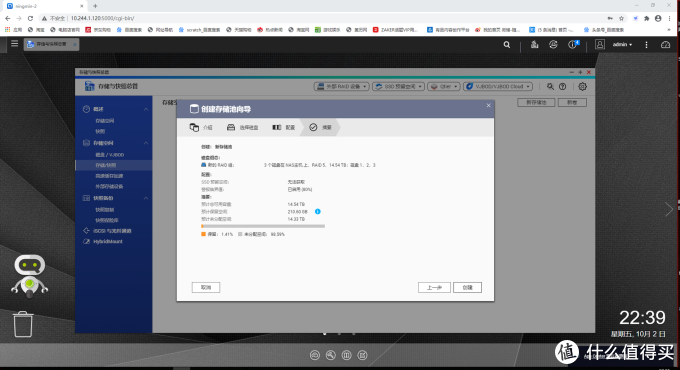Viewport: 680px width, 370px height.
Task: Open the browser extensions puzzle icon
Action: click(647, 18)
